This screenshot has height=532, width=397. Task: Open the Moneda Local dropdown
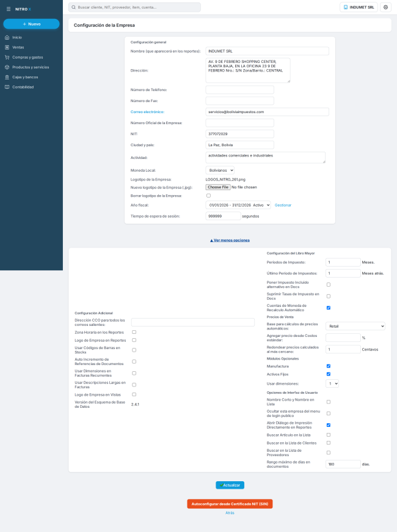[220, 171]
